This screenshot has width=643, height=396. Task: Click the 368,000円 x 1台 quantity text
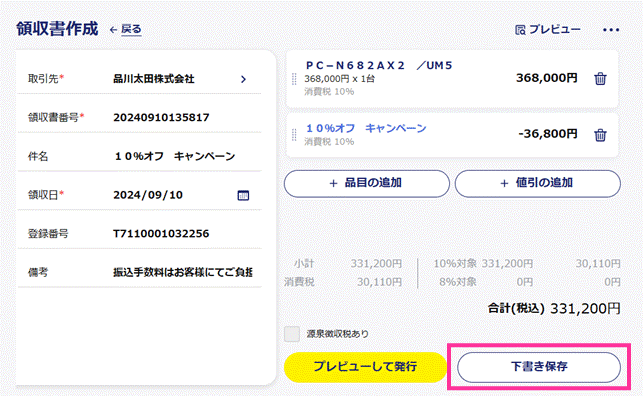click(339, 79)
